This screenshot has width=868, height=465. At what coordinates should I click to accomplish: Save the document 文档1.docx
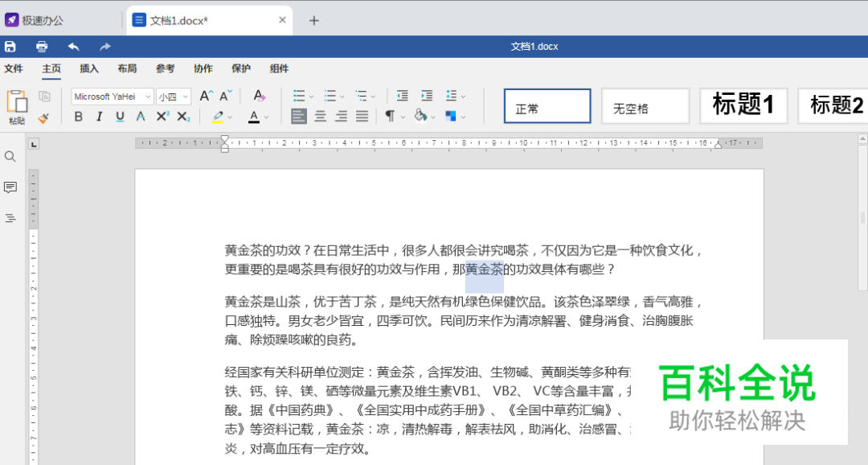coord(10,47)
